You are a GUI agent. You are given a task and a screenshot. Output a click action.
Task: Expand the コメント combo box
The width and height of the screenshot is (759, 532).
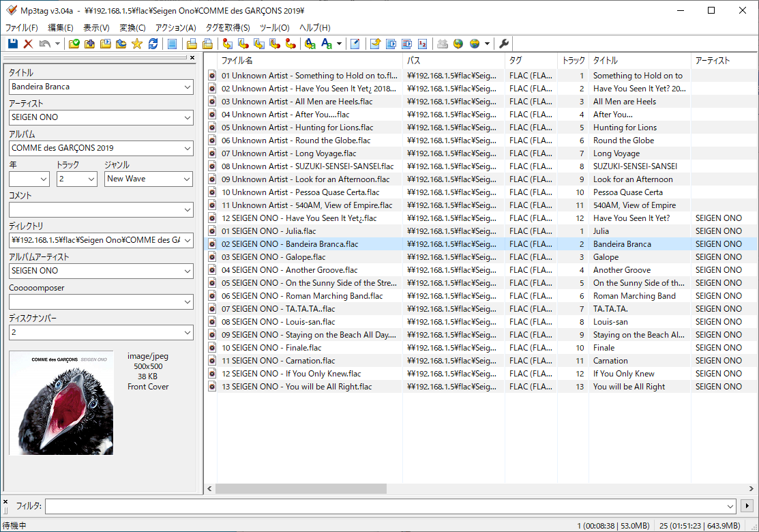(x=188, y=209)
